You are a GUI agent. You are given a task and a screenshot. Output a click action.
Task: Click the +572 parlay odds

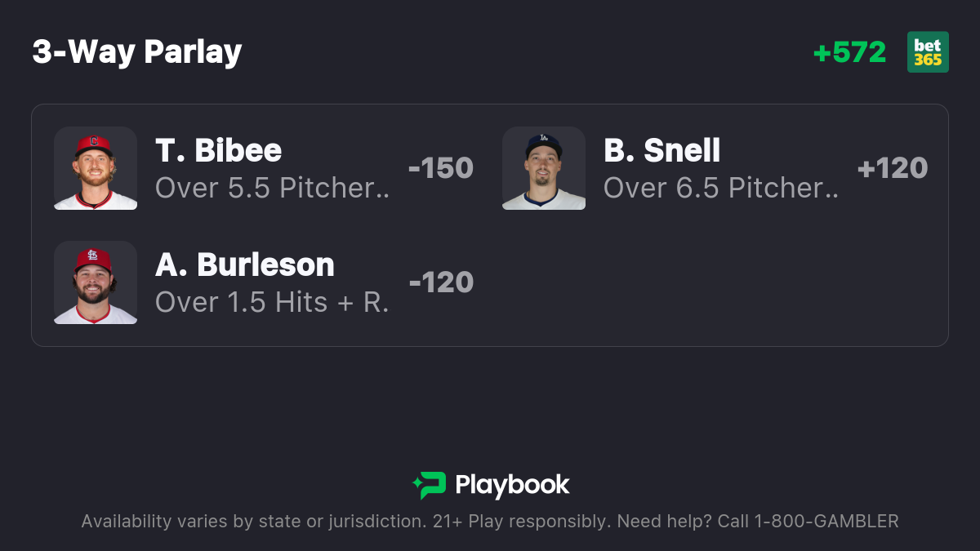coord(849,52)
